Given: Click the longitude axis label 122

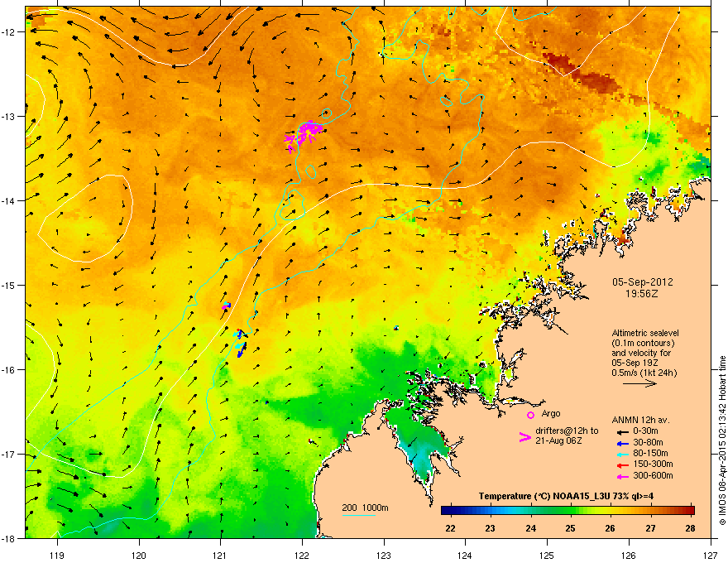Looking at the screenshot, I should point(302,555).
